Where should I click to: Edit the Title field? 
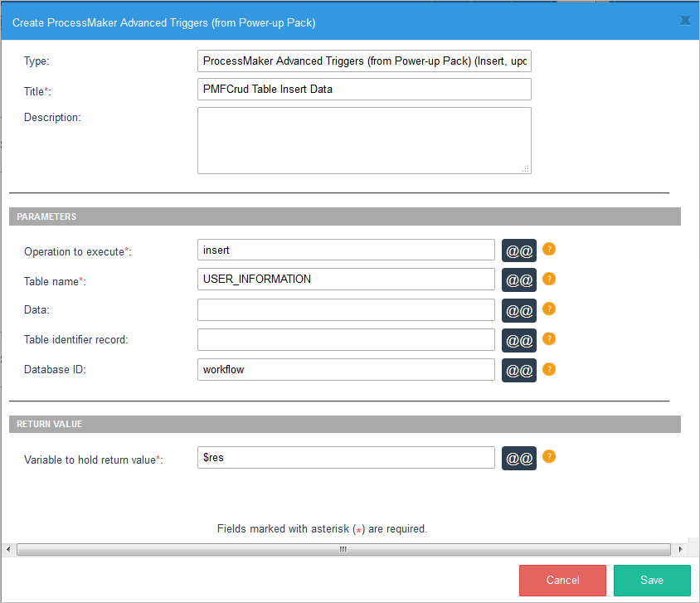(364, 90)
